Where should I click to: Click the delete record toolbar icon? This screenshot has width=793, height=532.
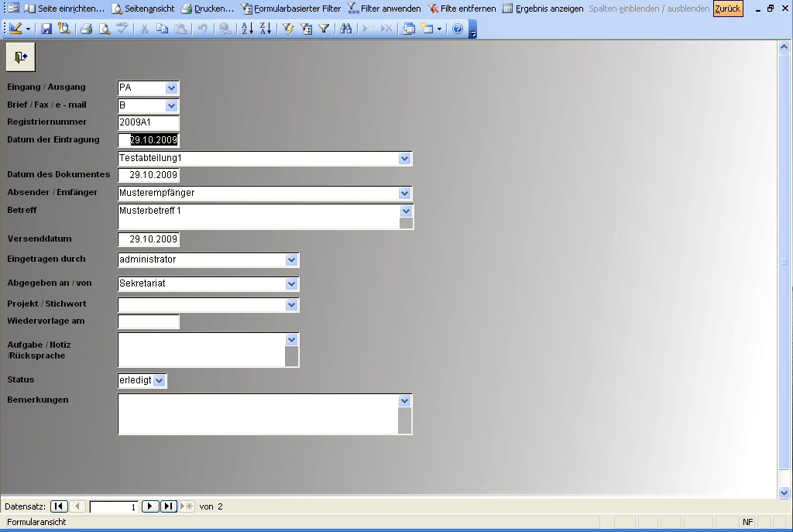coord(386,29)
